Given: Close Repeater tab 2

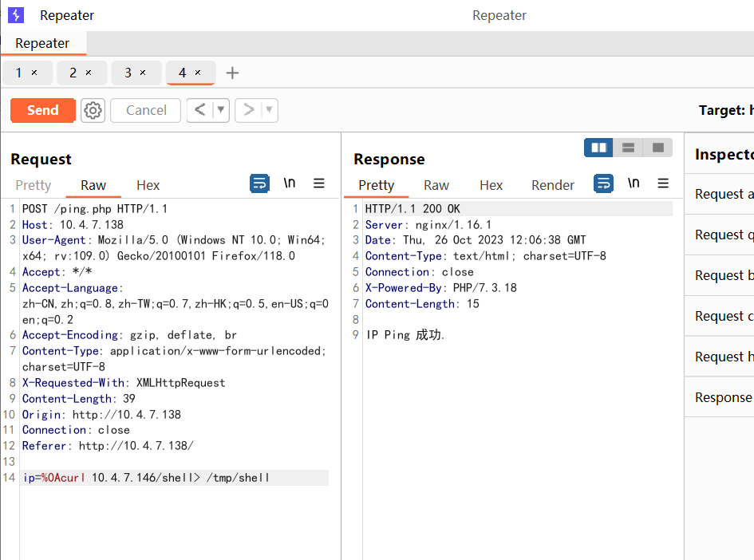Looking at the screenshot, I should [89, 73].
